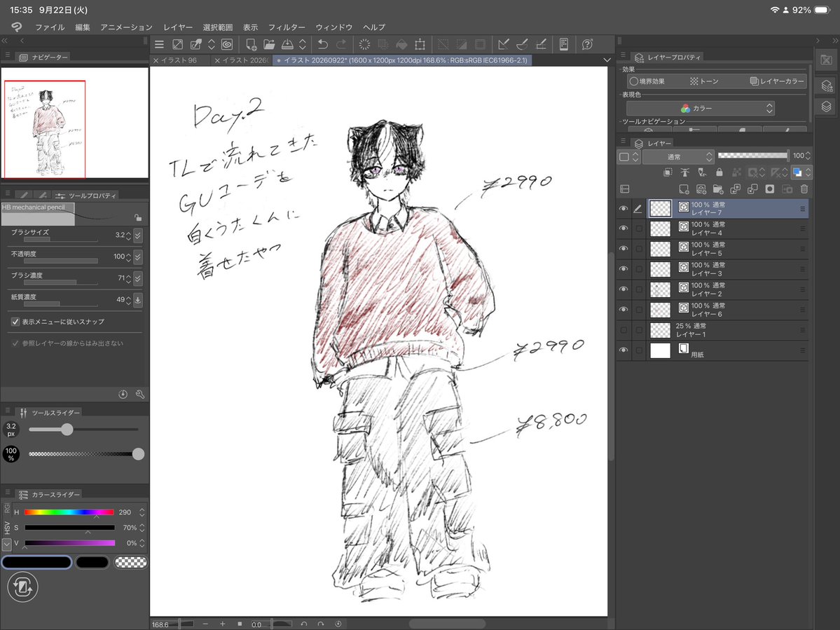Activate the Scale/Rotate transform icon

tap(420, 44)
